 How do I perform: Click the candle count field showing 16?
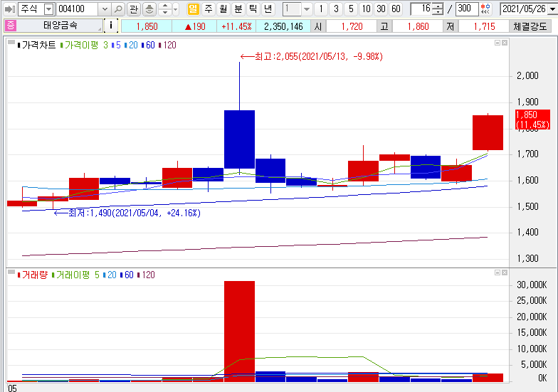coord(422,9)
